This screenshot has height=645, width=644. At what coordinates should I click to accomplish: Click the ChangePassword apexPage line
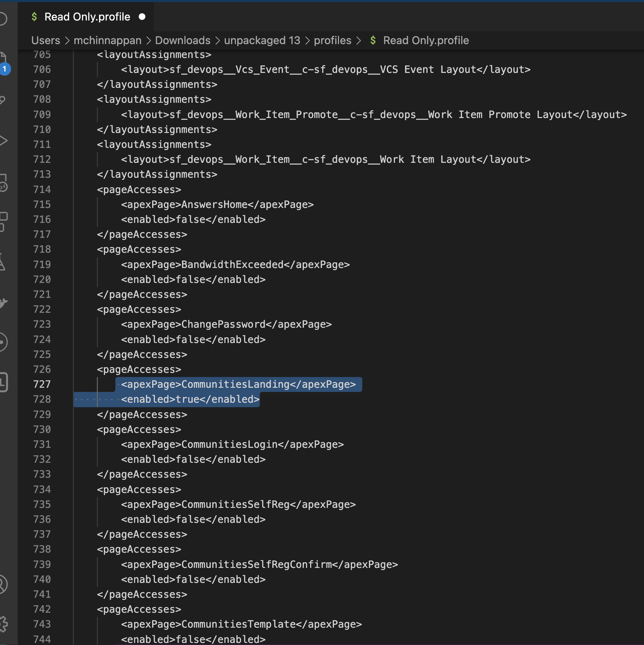point(226,324)
